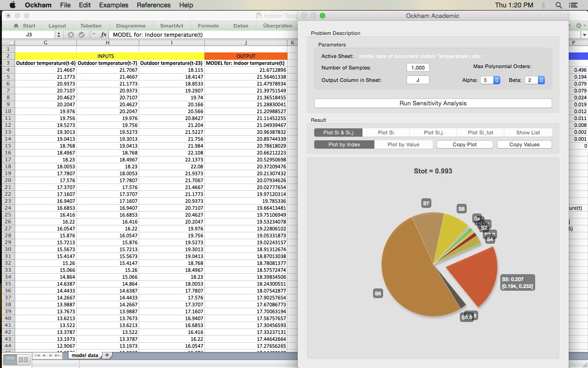588x368 pixels.
Task: Open the Formeln ribbon tab
Action: pos(208,26)
